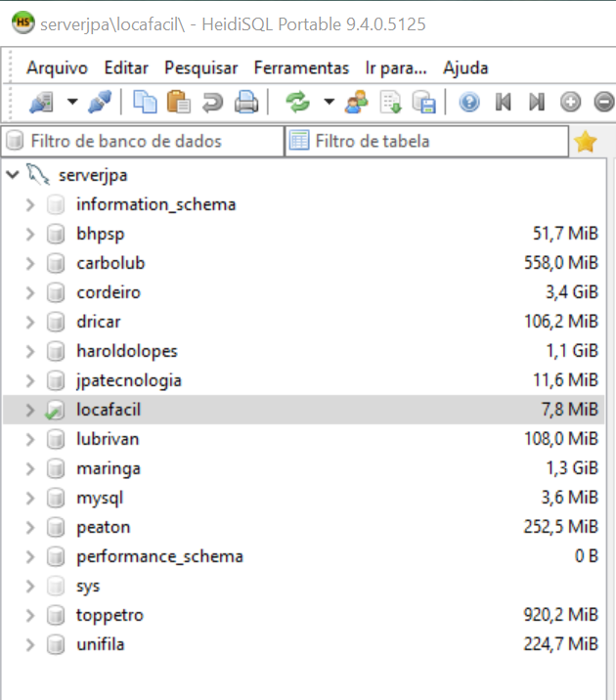
Task: Click the 558,0 MiB size value
Action: click(560, 263)
